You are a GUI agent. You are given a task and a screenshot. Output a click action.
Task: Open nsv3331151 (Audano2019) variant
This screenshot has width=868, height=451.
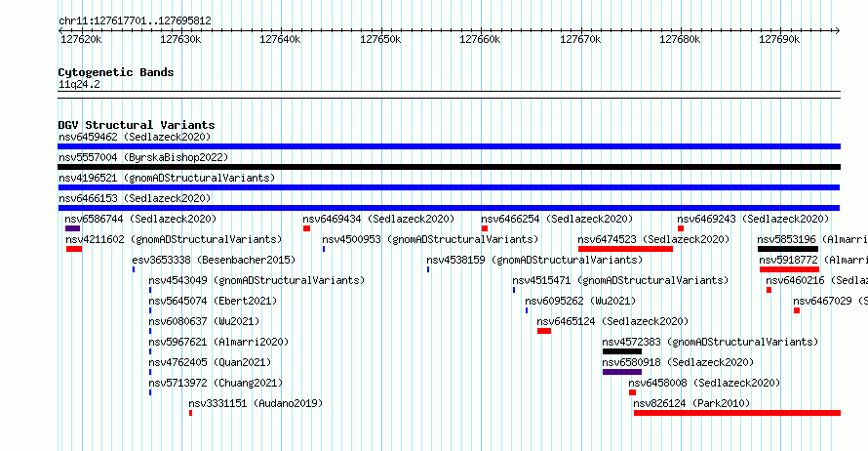256,403
